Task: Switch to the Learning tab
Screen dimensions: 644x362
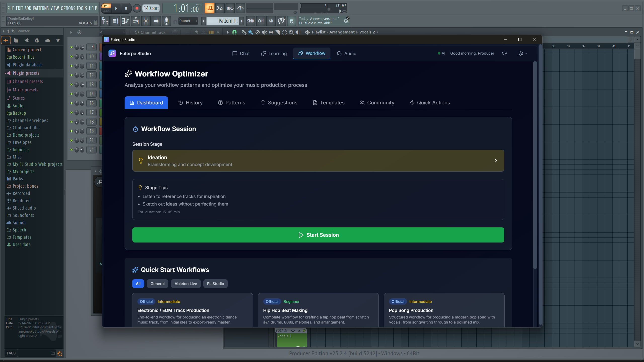Action: pos(274,53)
